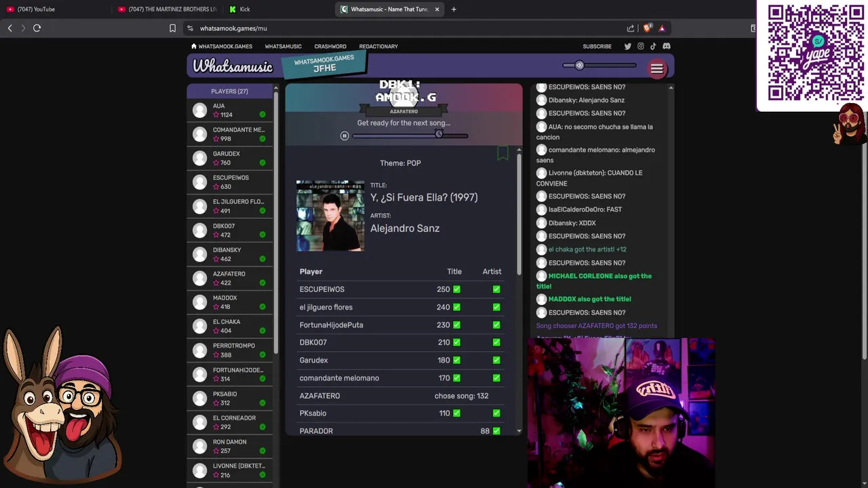Open the red hamburger menu button
This screenshot has height=488, width=868.
pyautogui.click(x=657, y=69)
